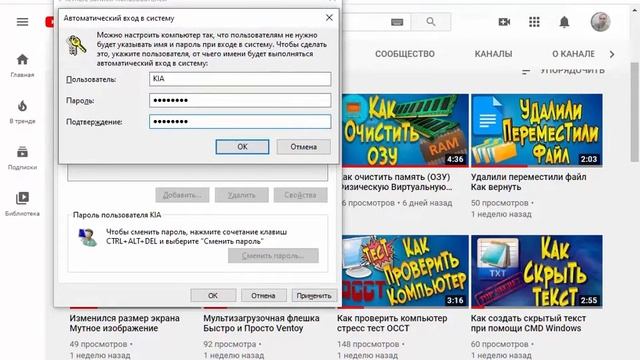This screenshot has height=360, width=640.
Task: Click the disabled Свойства button
Action: (300, 195)
